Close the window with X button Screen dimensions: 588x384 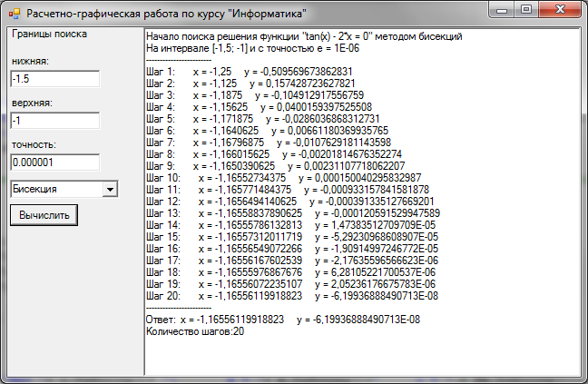coord(560,10)
